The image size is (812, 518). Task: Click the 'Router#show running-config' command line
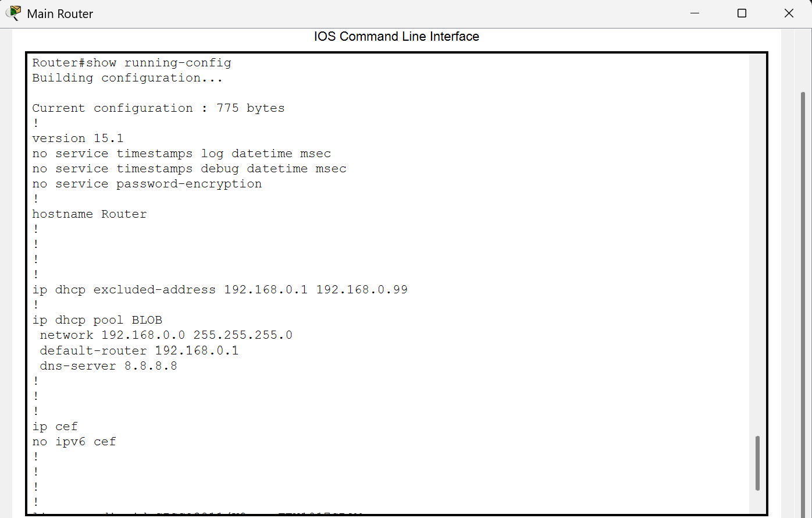[x=131, y=63]
